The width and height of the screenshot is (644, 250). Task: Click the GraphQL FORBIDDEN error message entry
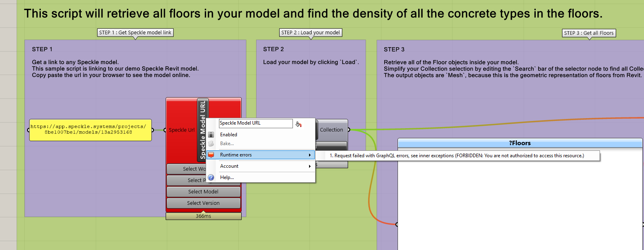point(457,156)
